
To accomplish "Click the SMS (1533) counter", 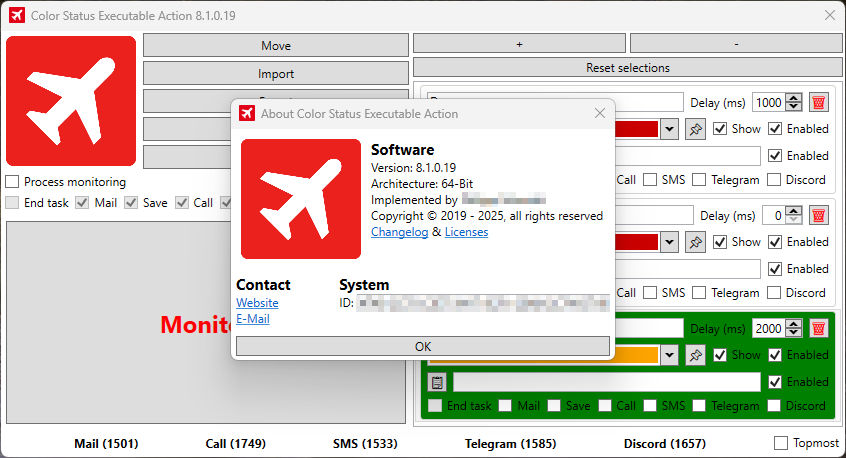I will click(x=365, y=443).
